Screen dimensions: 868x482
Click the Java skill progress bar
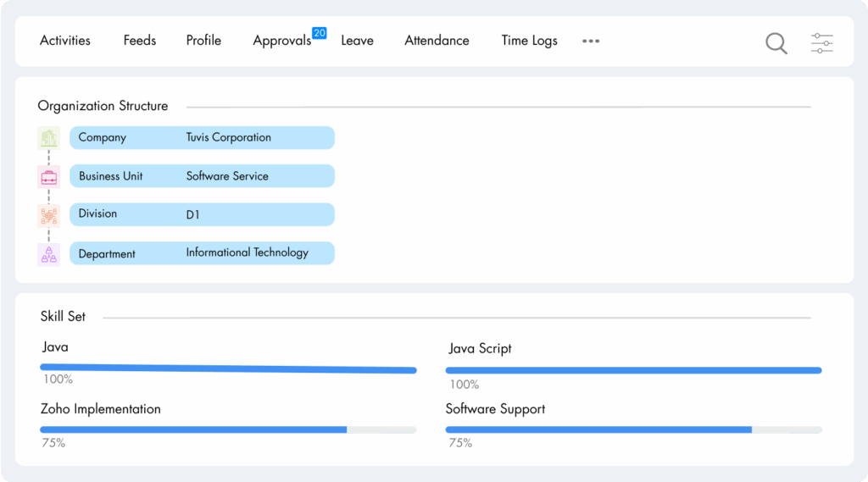[x=228, y=368]
